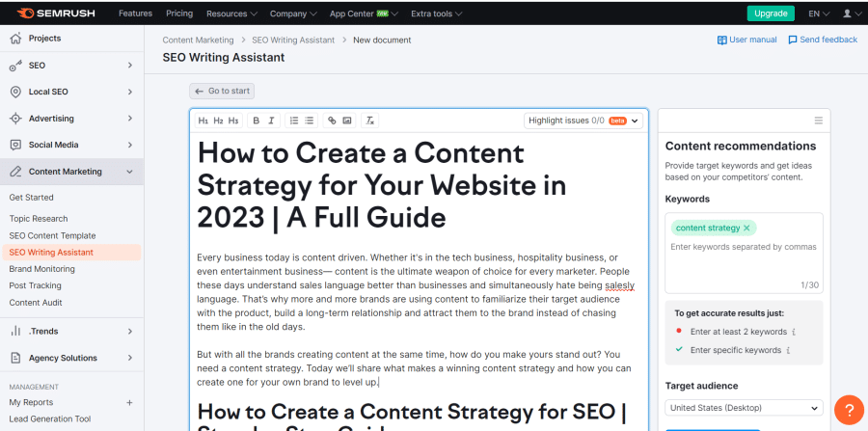Toggle italic formatting in editor
The width and height of the screenshot is (868, 431).
[271, 121]
